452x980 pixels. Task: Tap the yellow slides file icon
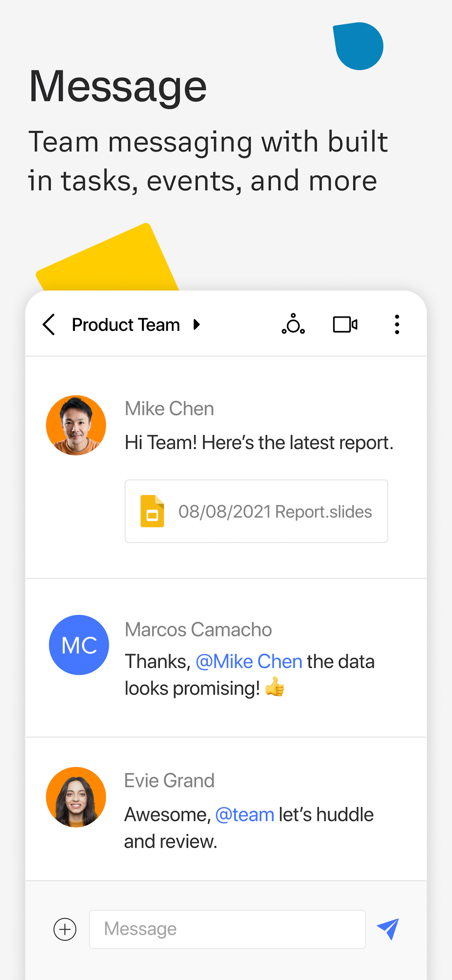coord(152,511)
